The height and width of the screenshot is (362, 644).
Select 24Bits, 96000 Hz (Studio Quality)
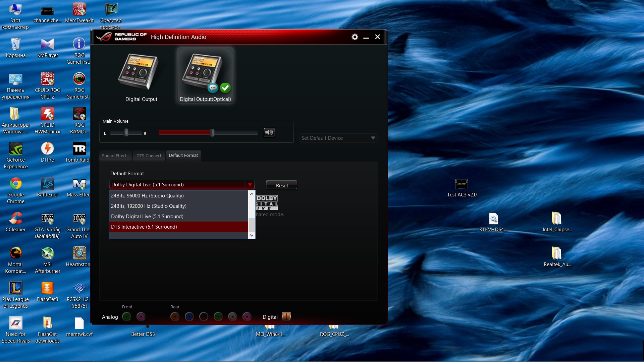point(147,195)
